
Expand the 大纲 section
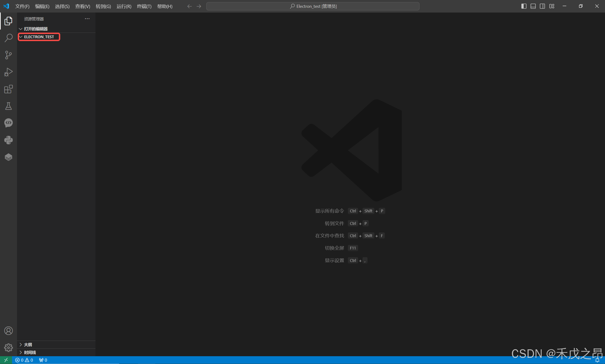tap(56, 345)
